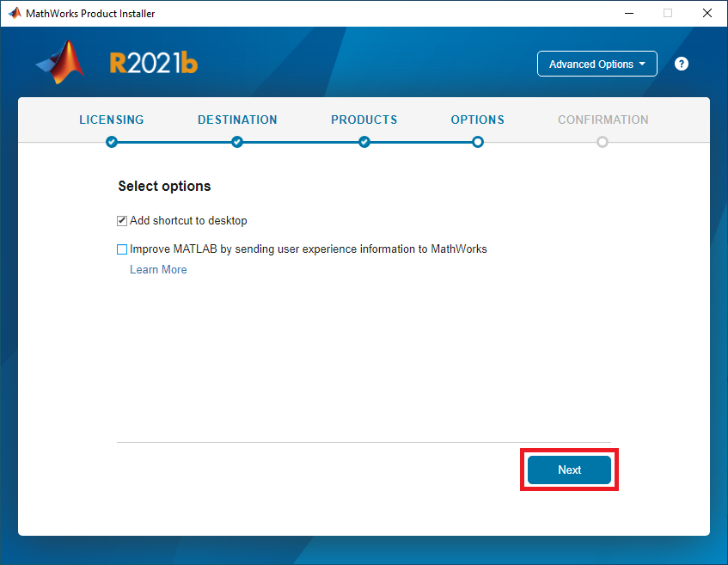Uncheck the Add shortcut to desktop checkbox
The image size is (728, 565).
pos(122,221)
